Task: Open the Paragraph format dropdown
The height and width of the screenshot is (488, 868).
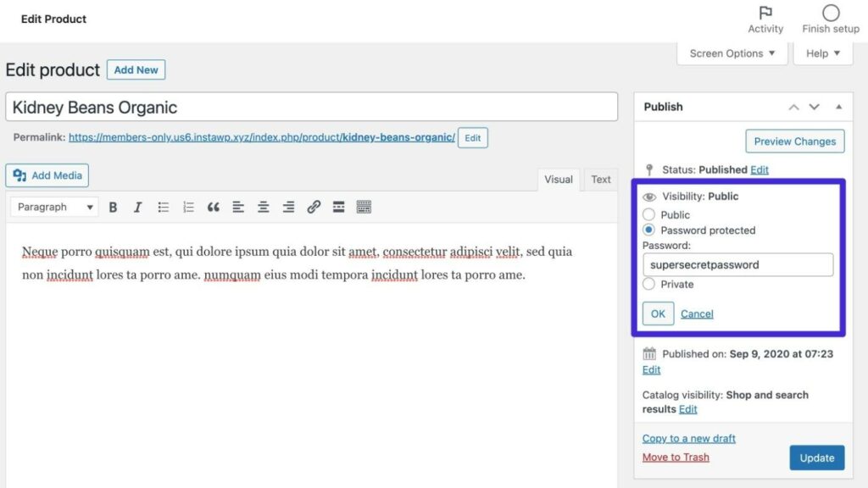Action: [x=55, y=208]
